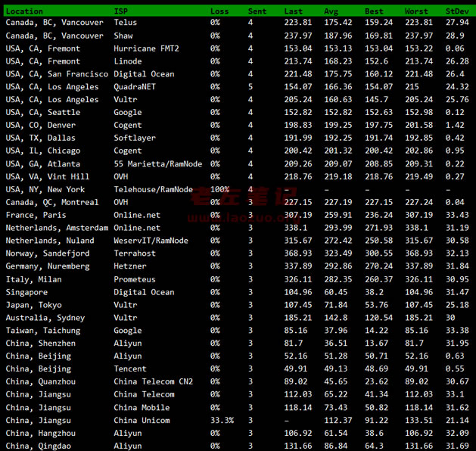
Task: Click China, Qingdao location text
Action: pos(39,446)
